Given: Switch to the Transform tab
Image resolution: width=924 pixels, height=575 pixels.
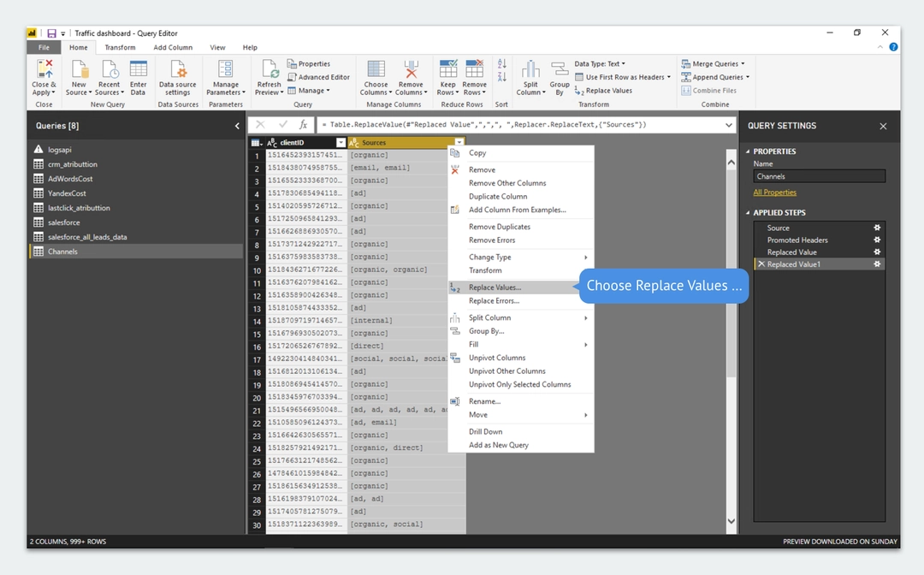Looking at the screenshot, I should pos(121,48).
